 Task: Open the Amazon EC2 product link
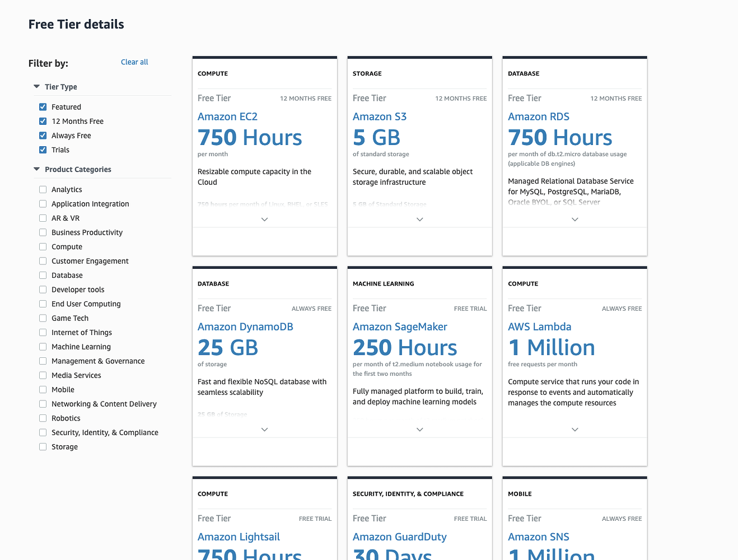pos(227,116)
